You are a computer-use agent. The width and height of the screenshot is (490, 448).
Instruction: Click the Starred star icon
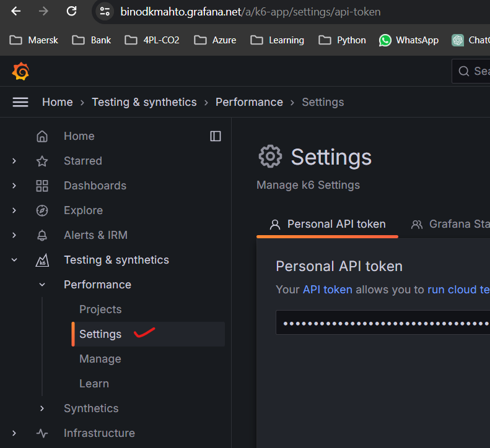[x=42, y=161]
